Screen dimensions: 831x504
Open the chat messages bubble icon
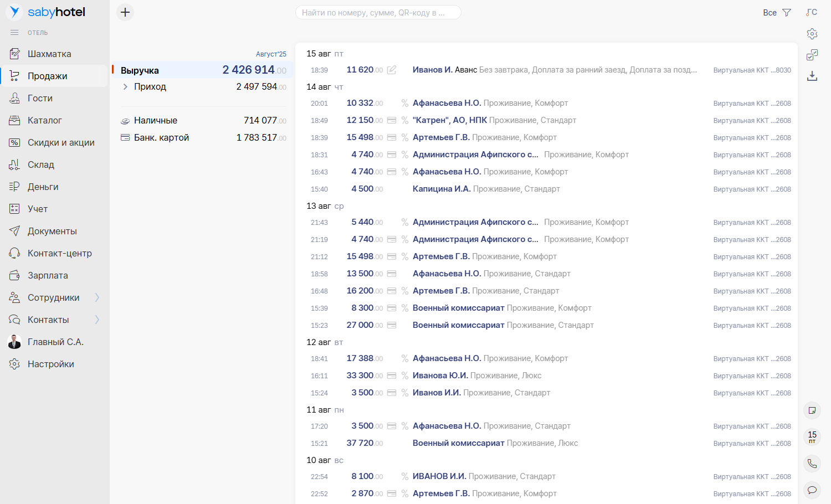click(x=812, y=490)
